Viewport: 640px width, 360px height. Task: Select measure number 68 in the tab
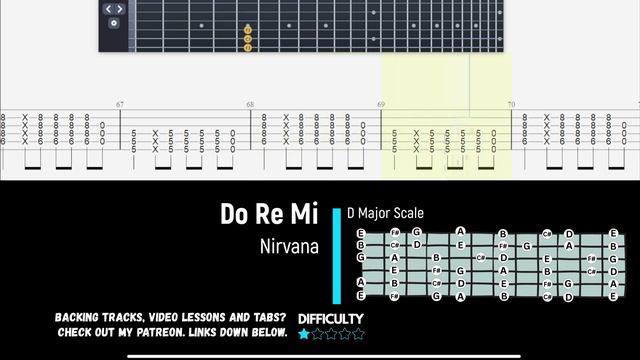click(x=250, y=104)
